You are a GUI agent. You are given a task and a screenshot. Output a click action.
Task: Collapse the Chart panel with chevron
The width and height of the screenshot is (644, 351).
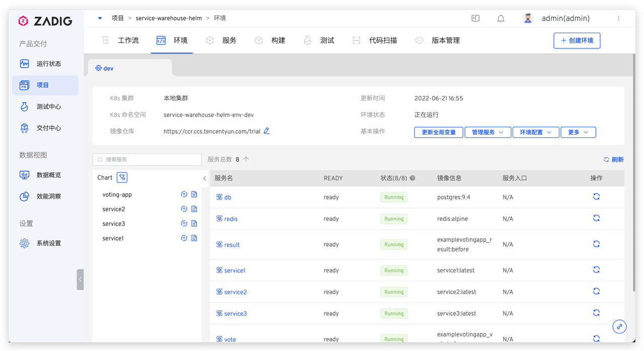204,178
